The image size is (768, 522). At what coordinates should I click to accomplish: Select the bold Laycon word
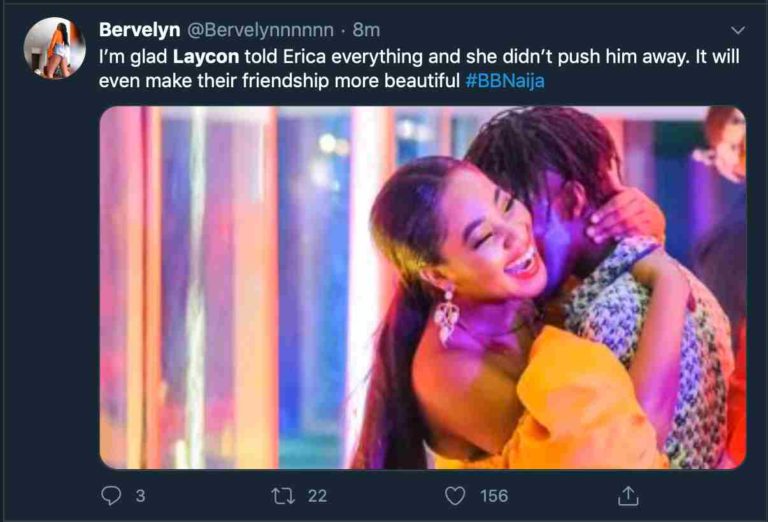[206, 57]
